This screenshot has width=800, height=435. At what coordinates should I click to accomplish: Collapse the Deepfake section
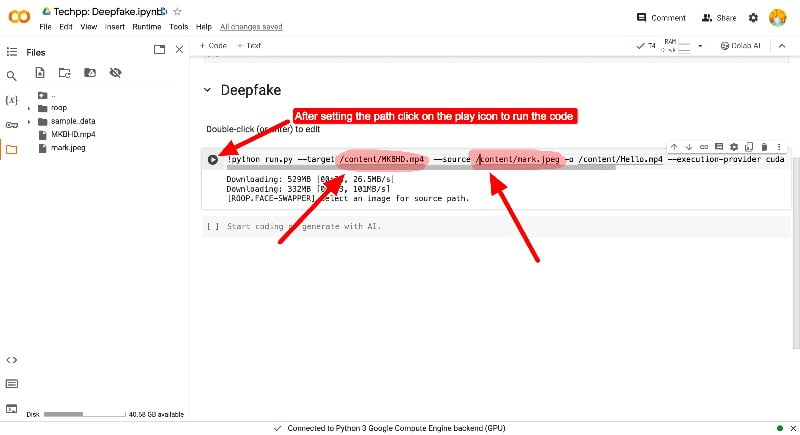pyautogui.click(x=207, y=90)
